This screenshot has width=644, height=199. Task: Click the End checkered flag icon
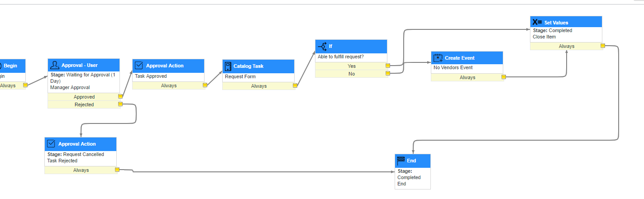coord(401,160)
